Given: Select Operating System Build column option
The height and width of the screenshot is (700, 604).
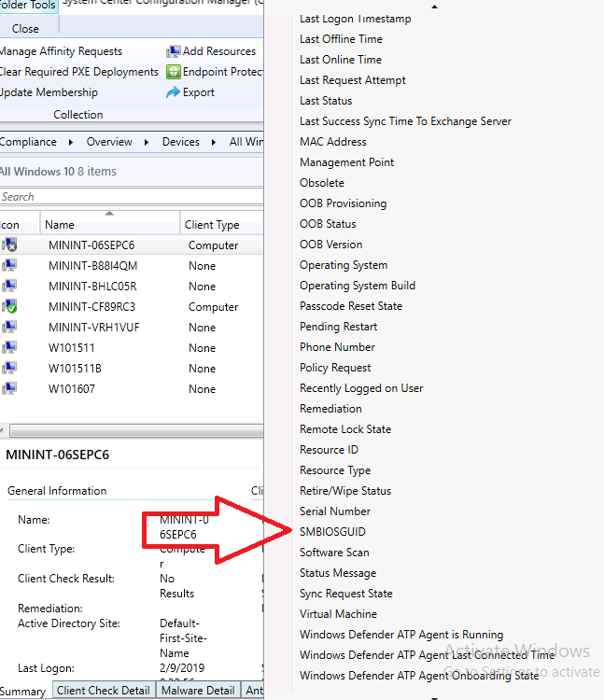Looking at the screenshot, I should (358, 286).
